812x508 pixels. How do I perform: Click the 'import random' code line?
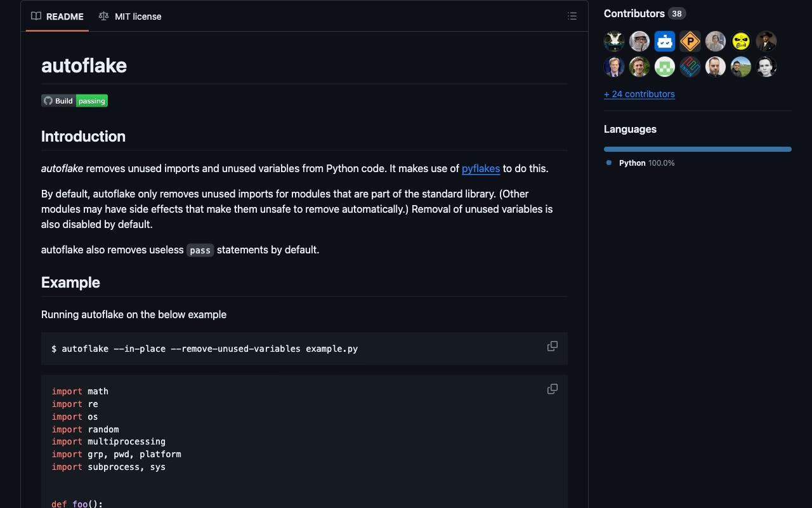coord(86,429)
